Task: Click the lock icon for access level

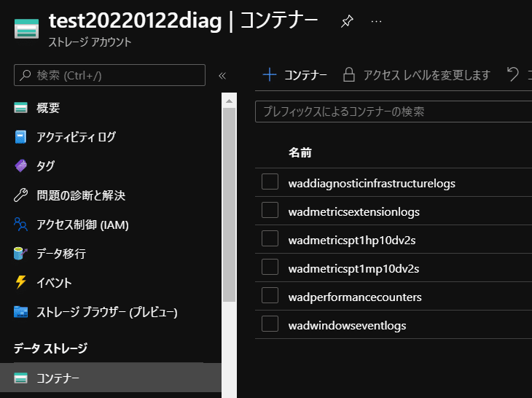Action: pyautogui.click(x=349, y=74)
